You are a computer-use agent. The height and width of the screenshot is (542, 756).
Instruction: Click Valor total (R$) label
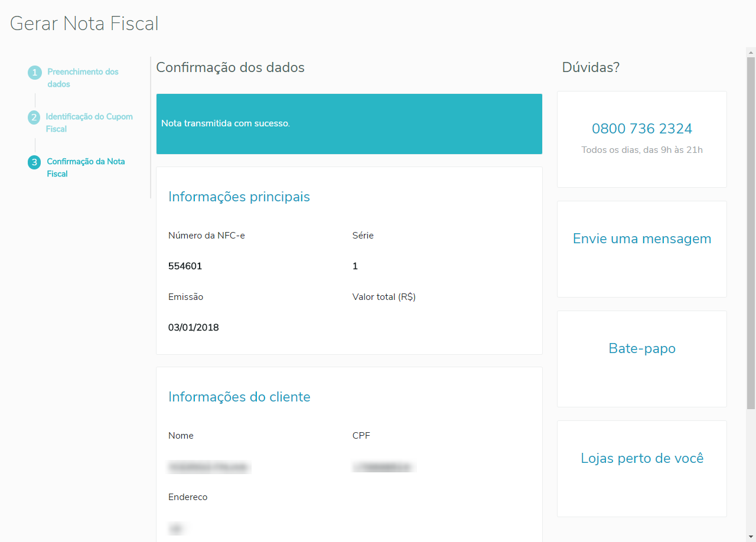click(x=384, y=297)
